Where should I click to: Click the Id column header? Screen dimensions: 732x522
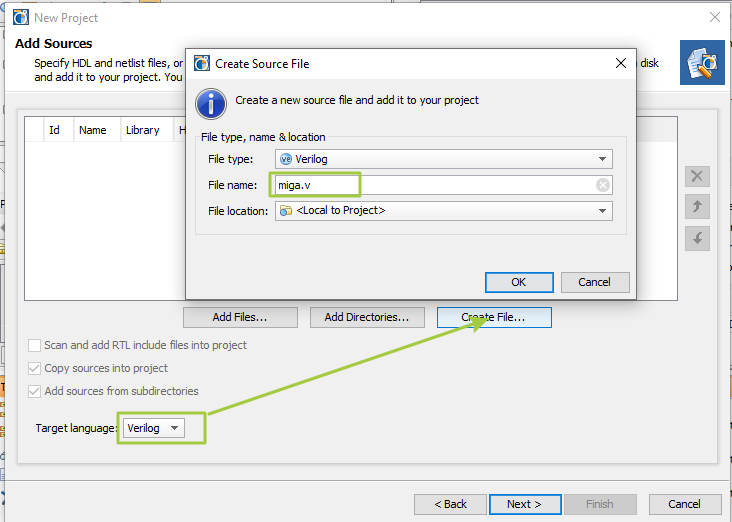pos(58,130)
